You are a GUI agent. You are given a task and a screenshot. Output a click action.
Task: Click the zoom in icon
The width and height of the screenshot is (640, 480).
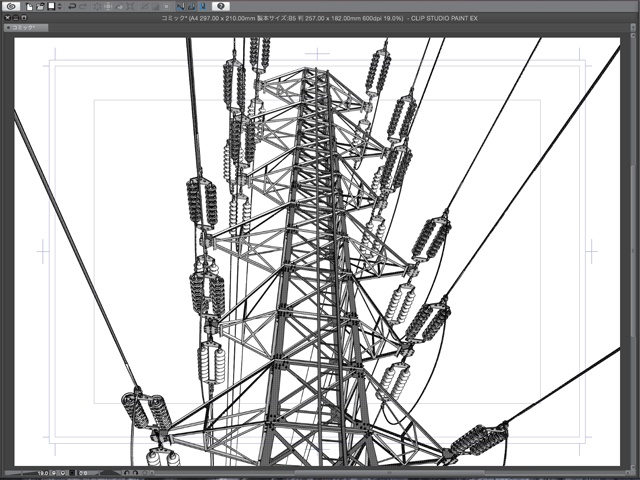click(63, 473)
